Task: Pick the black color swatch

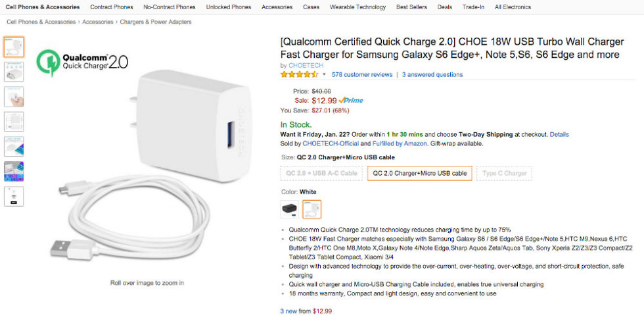Action: [289, 209]
